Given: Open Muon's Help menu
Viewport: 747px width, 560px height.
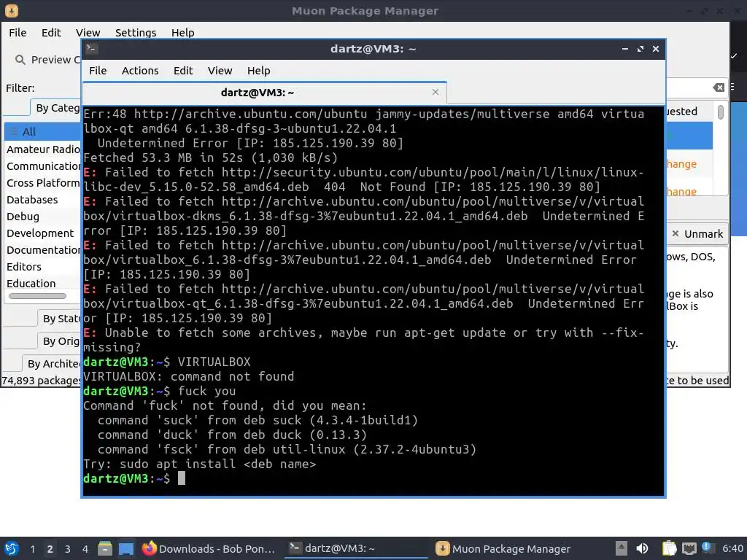Looking at the screenshot, I should tap(182, 32).
